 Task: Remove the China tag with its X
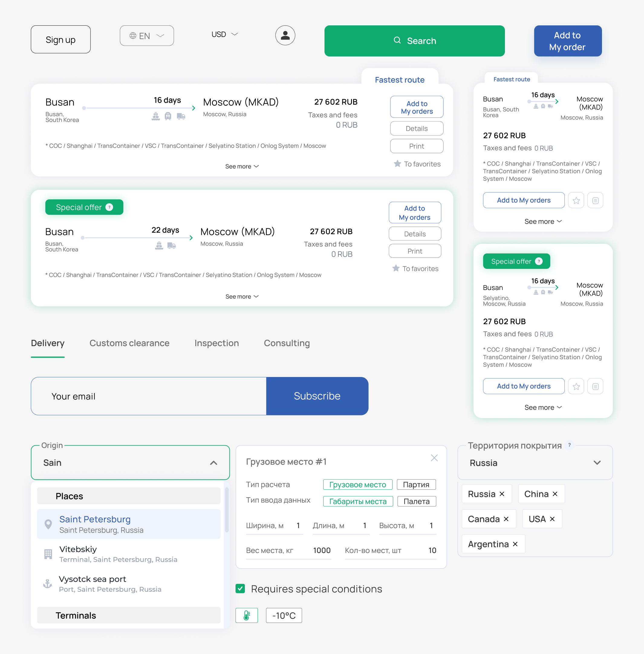555,494
